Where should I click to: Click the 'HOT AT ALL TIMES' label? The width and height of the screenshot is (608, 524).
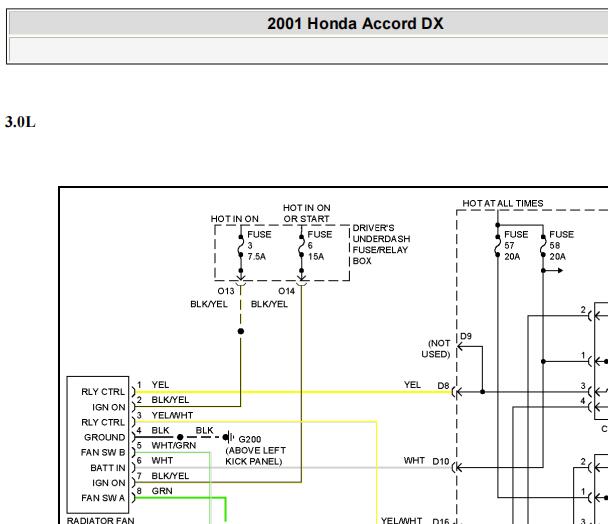503,203
